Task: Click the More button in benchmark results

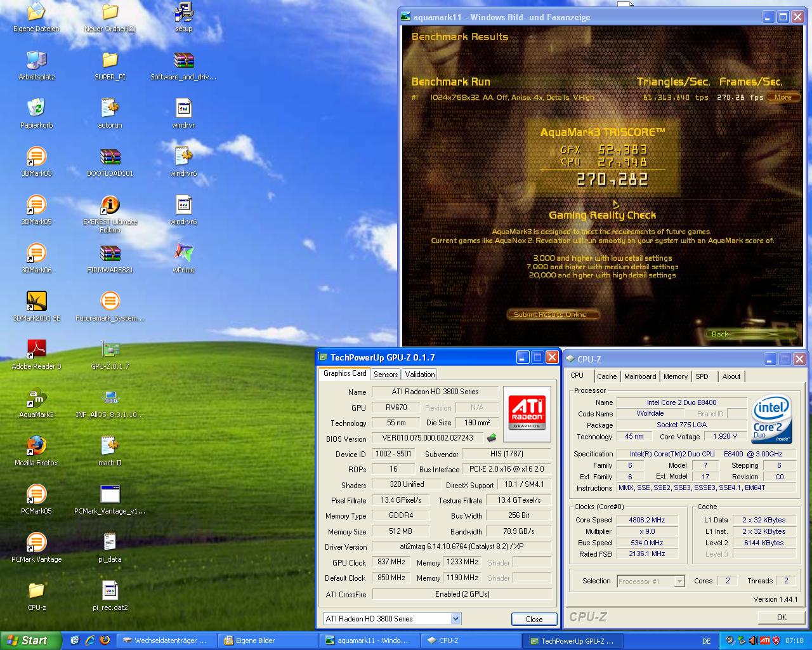Action: click(x=783, y=97)
